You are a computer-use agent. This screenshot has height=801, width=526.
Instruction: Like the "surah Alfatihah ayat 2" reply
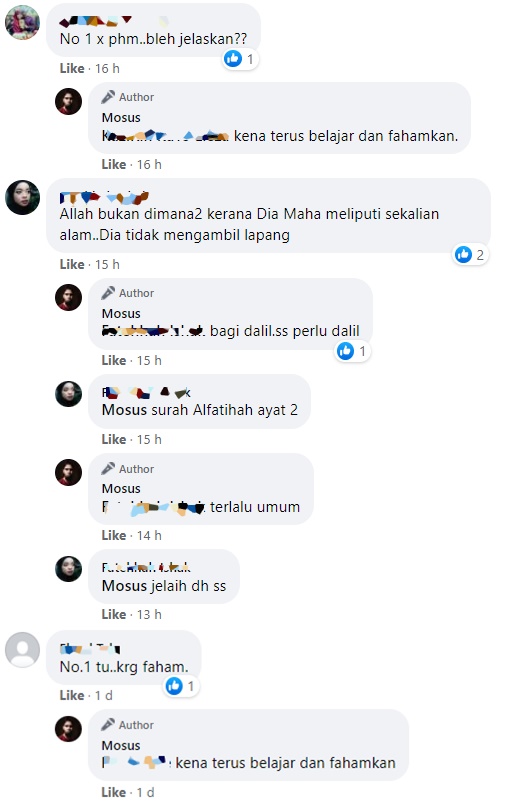coord(114,439)
